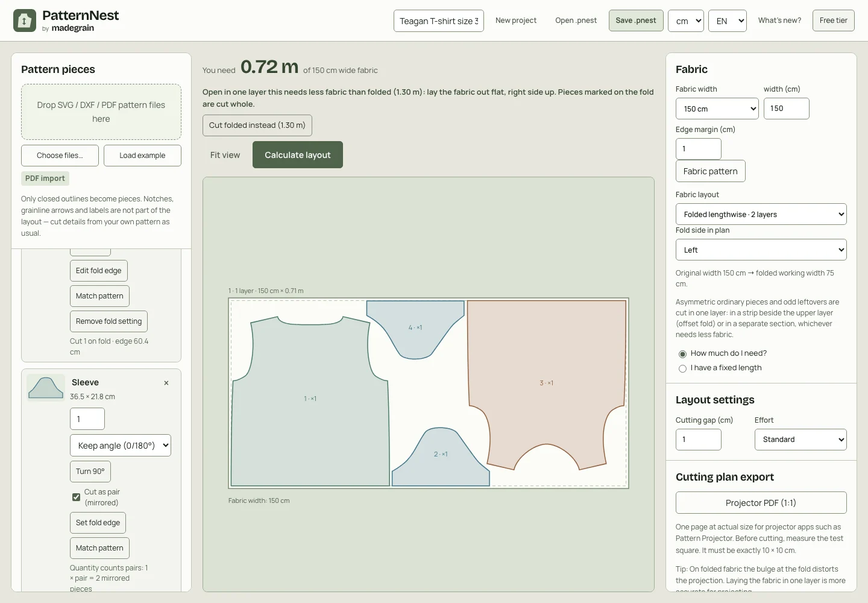
Task: Open the language dropdown showing EN
Action: point(728,21)
